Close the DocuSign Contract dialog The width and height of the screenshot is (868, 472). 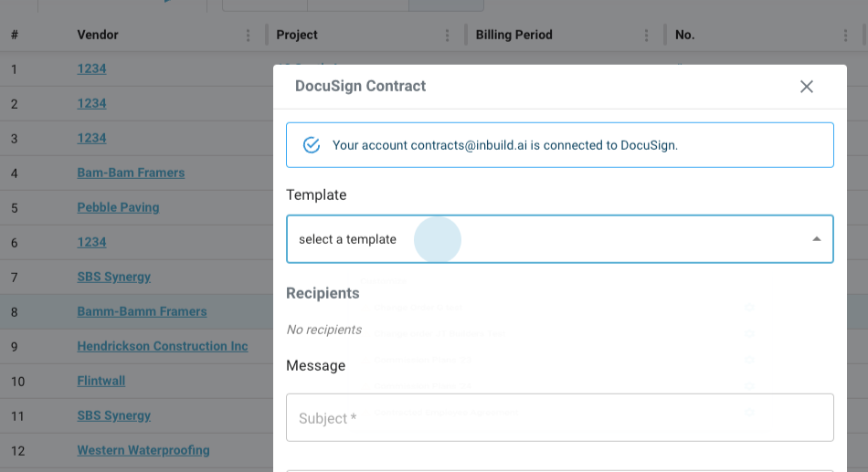click(x=807, y=87)
